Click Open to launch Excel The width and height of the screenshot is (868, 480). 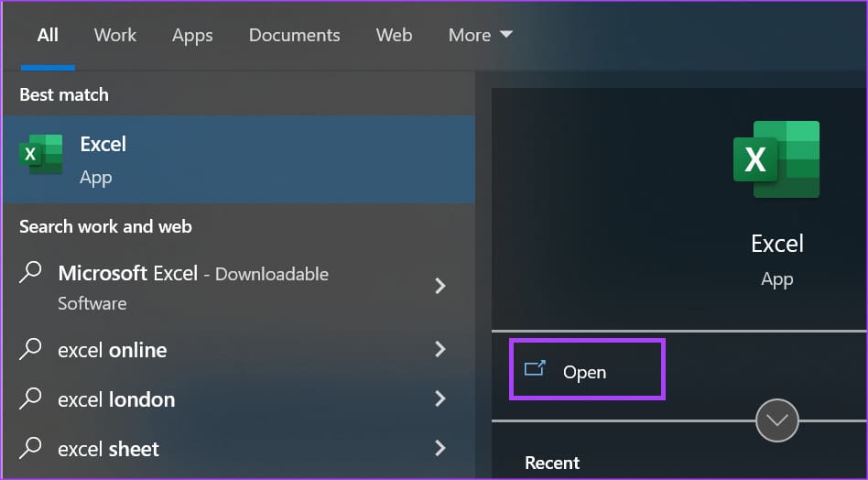click(587, 369)
